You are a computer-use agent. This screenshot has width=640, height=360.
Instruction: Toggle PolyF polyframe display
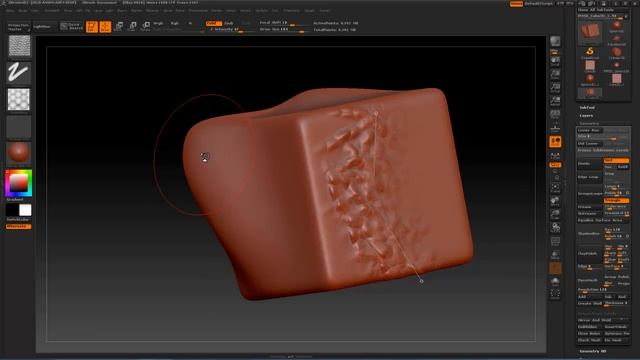[555, 241]
